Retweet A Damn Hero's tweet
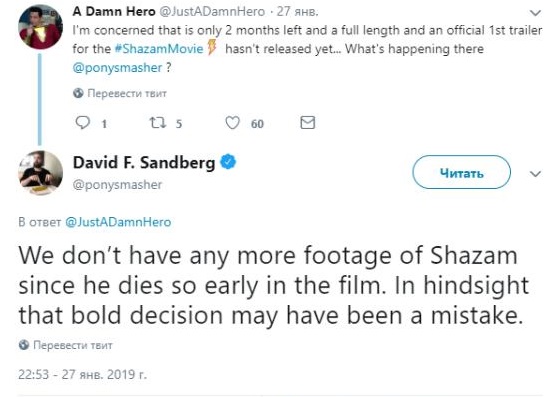This screenshot has width=559, height=397. click(157, 123)
